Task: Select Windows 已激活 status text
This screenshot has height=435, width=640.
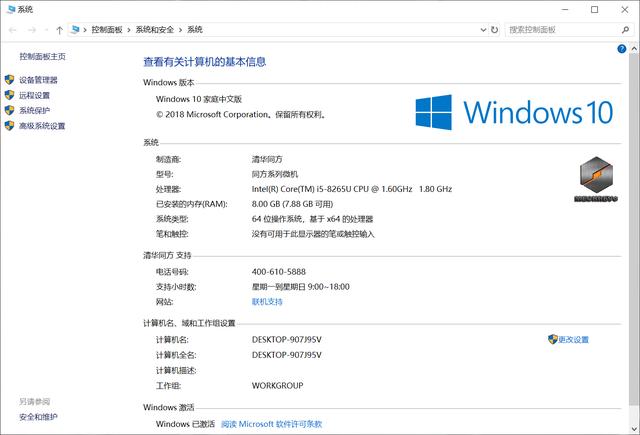Action: click(185, 424)
